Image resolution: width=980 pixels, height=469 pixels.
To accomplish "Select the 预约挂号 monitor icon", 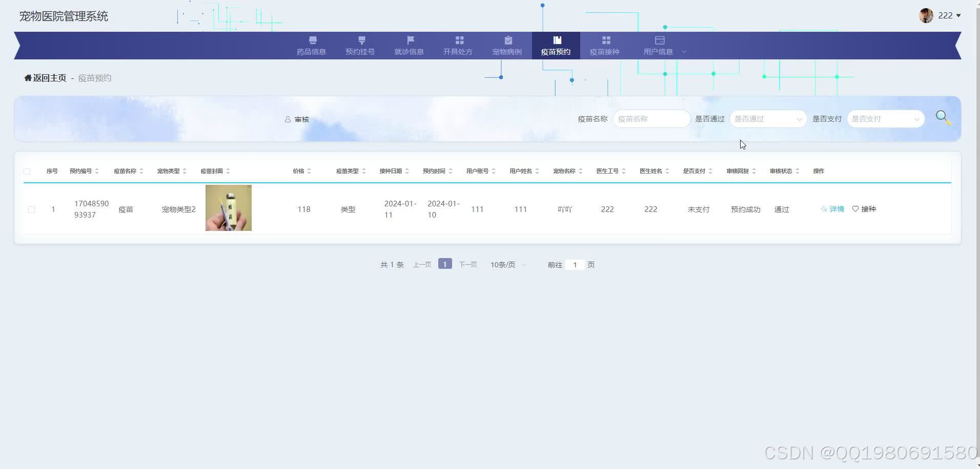I will point(361,40).
